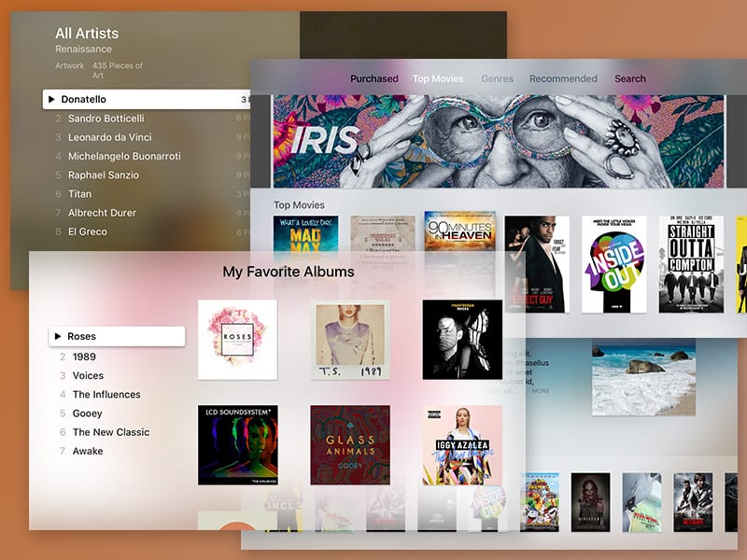Open the Search tab
The width and height of the screenshot is (747, 560).
coord(629,78)
